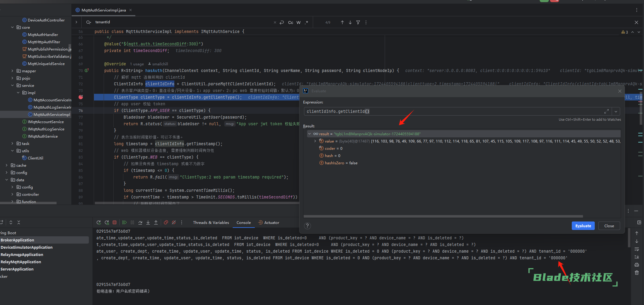Open expression history dropdown
Screen dimensions: 644x305
[616, 111]
